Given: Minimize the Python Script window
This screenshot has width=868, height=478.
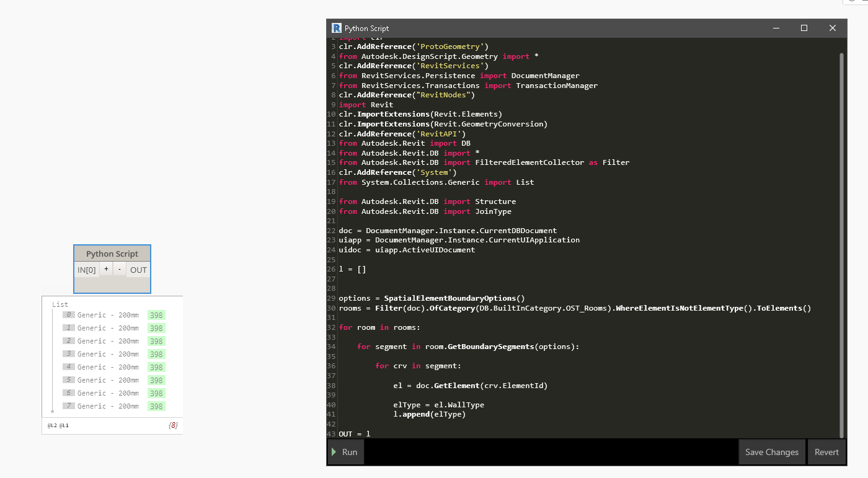Looking at the screenshot, I should (x=776, y=28).
